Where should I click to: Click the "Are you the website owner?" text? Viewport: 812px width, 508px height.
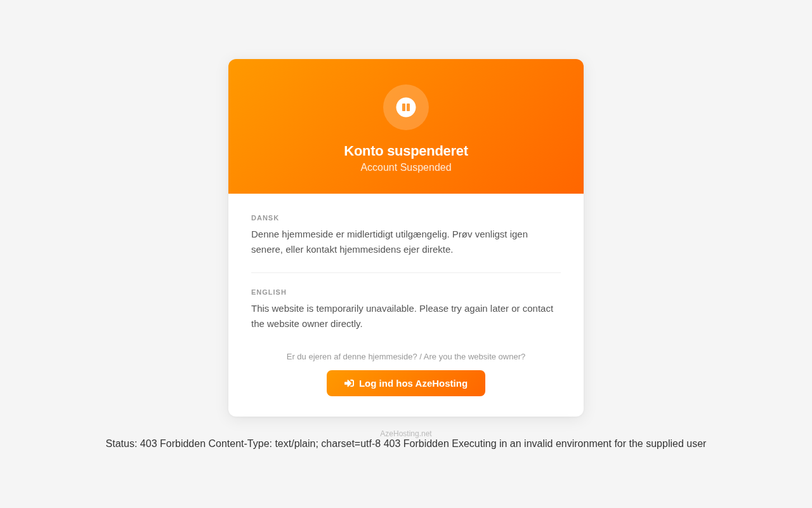pyautogui.click(x=475, y=357)
